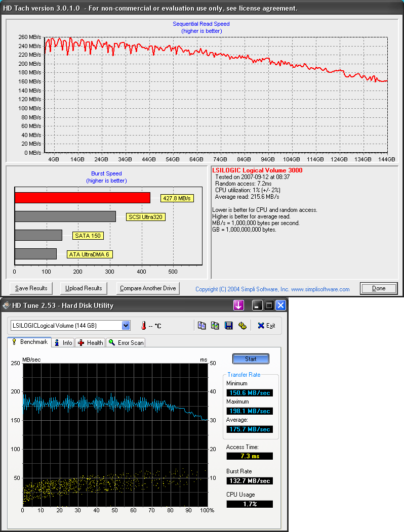The height and width of the screenshot is (532, 404).
Task: Click Minimum value 150.6 MB/sec
Action: [x=250, y=393]
